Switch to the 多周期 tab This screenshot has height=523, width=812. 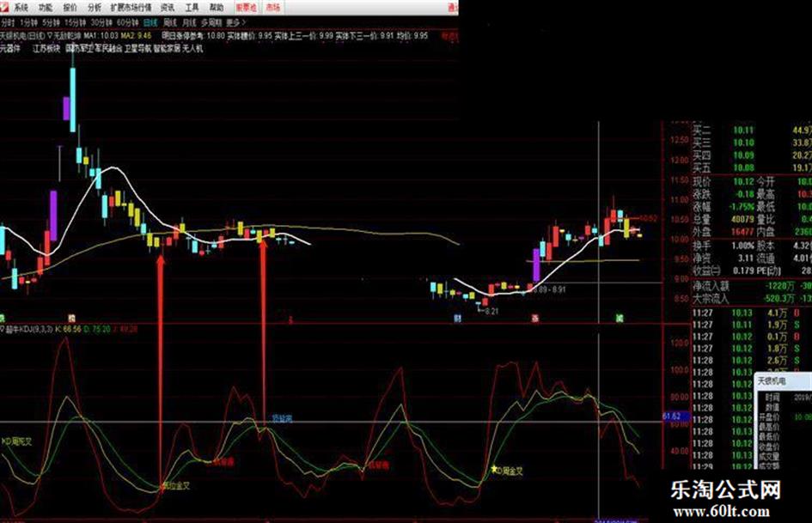click(x=211, y=23)
